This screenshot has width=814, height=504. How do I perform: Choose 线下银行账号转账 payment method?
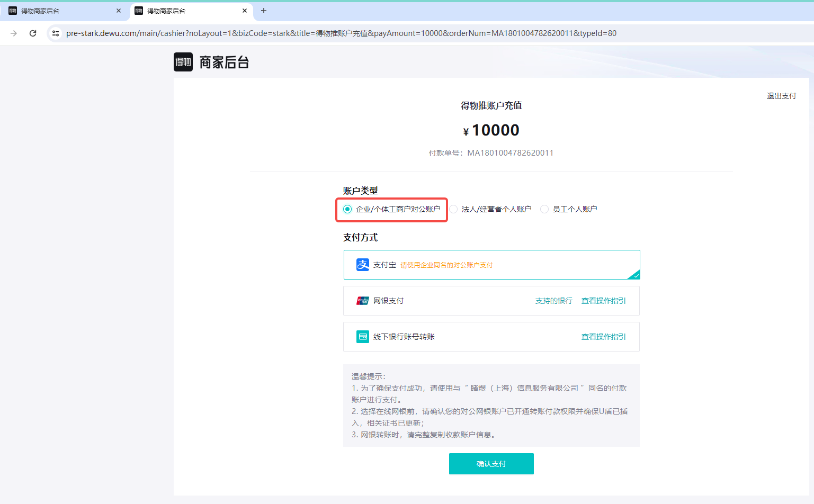point(491,337)
